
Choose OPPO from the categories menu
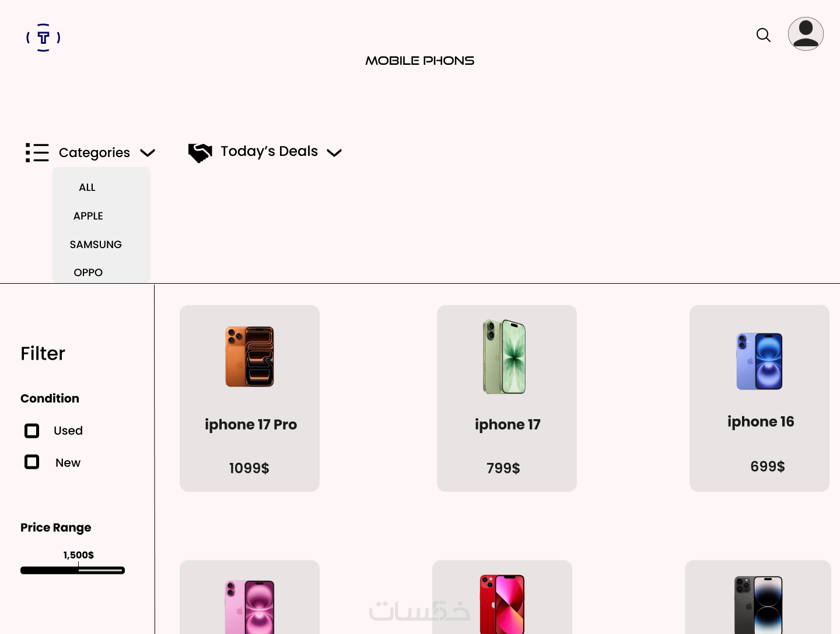click(x=88, y=273)
